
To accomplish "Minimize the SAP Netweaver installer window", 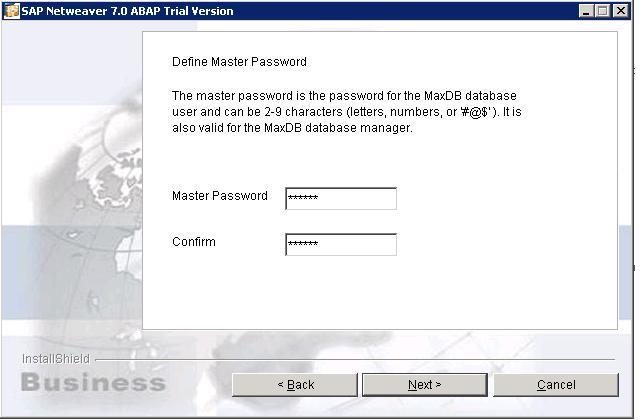I will pos(586,11).
